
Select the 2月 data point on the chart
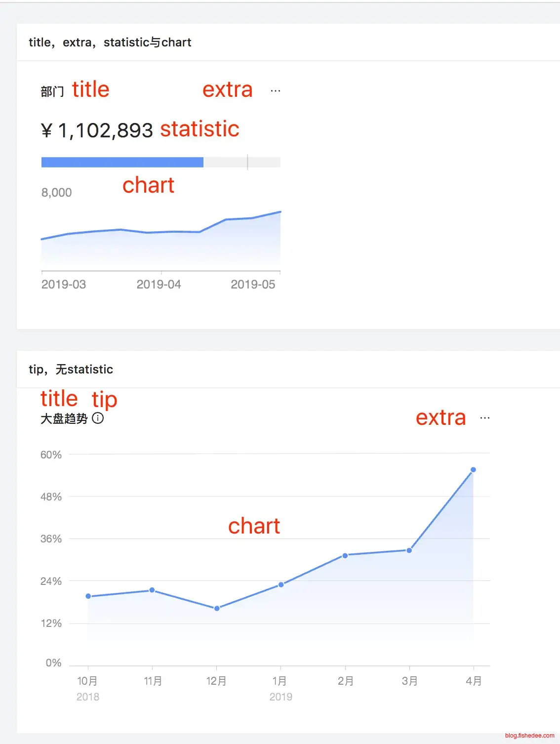(x=345, y=556)
